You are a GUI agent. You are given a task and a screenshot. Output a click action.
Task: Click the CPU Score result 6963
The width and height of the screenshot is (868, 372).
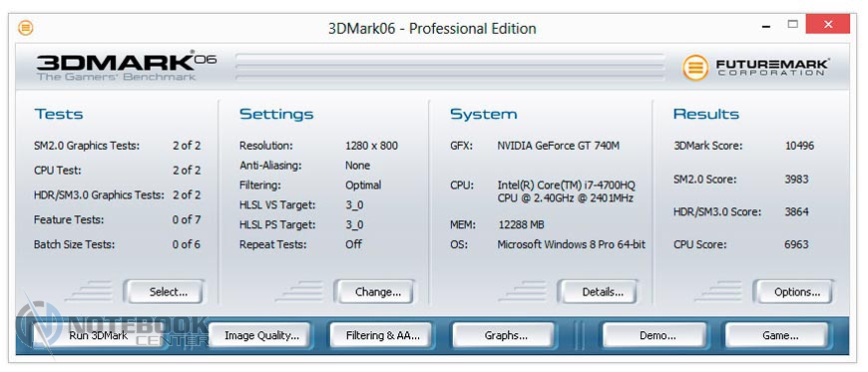click(x=796, y=244)
